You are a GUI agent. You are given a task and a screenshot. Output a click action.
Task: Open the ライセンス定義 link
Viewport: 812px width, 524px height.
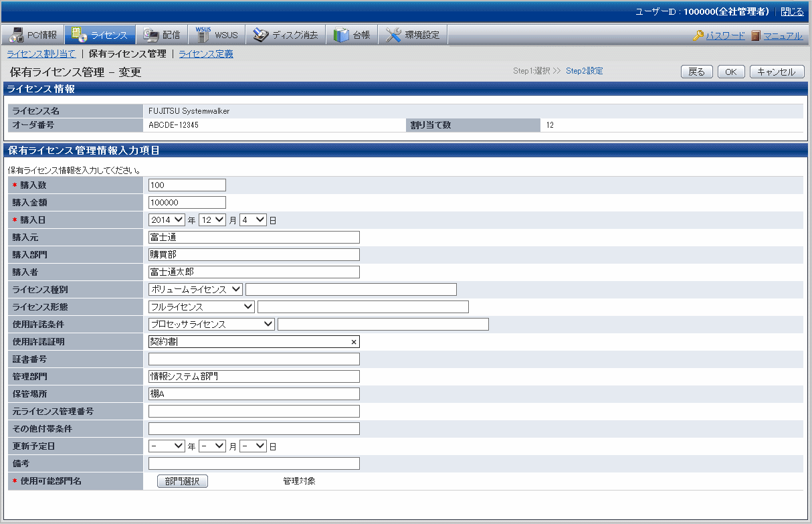205,54
